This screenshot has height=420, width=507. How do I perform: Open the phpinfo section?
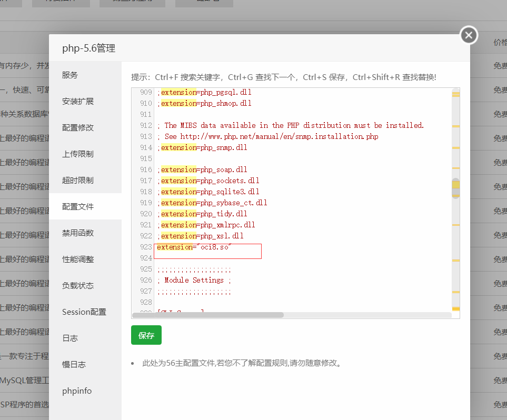click(x=85, y=391)
